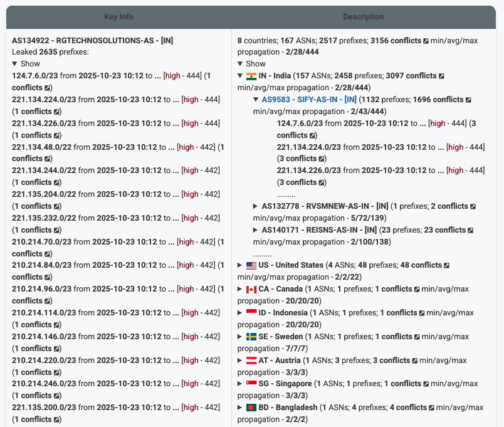Open 3-conflicts icon for 221.134.226.0/23 under SIFY
Image resolution: width=504 pixels, height=427 pixels.
322,182
